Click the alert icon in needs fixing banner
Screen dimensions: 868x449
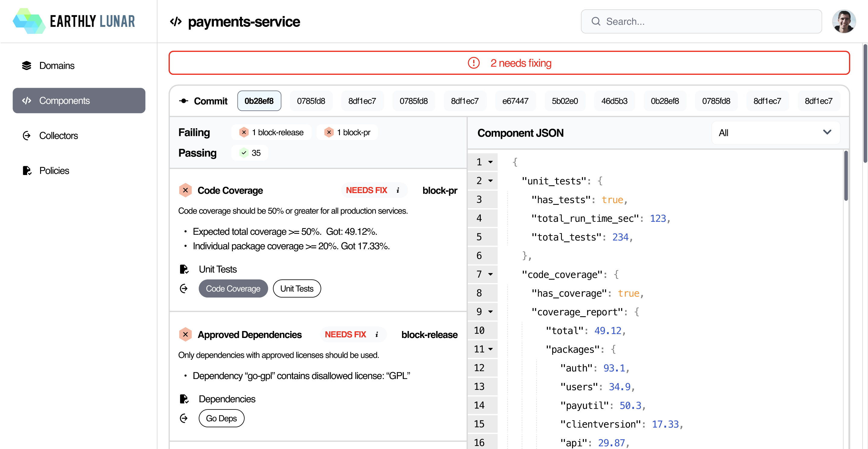(474, 63)
